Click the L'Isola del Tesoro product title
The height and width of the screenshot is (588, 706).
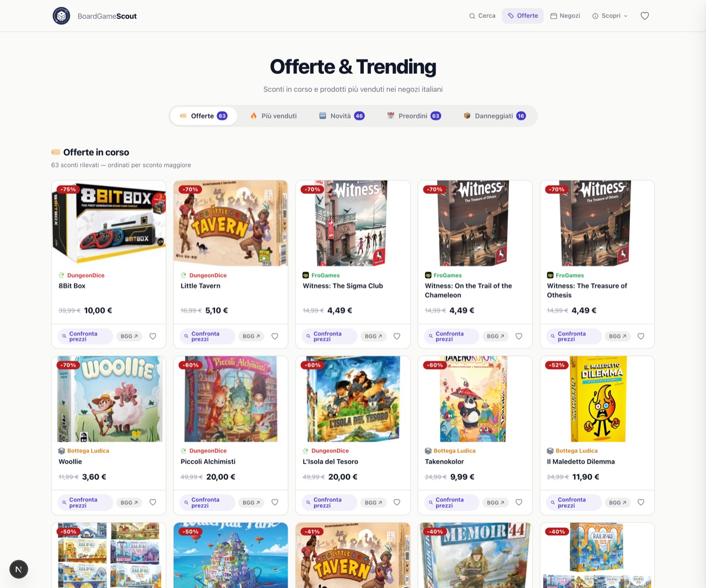tap(330, 461)
